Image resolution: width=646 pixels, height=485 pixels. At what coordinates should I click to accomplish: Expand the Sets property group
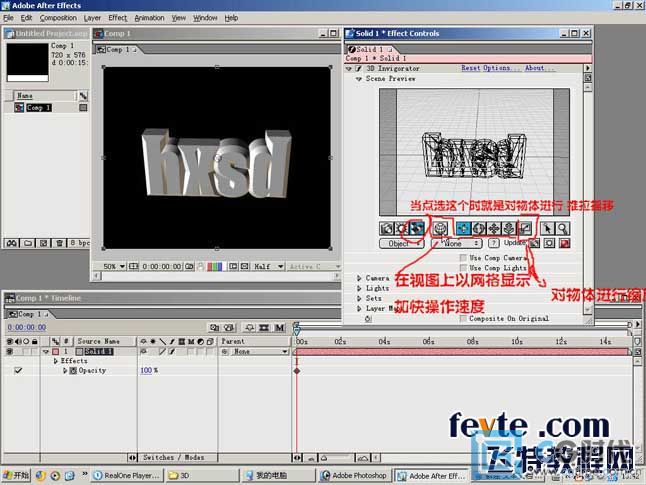coord(359,298)
